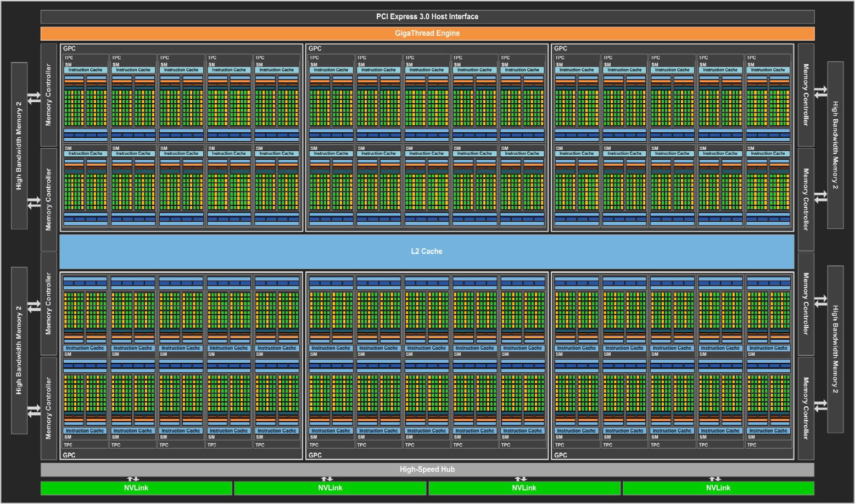Select the GPC label of top-middle cluster
Viewport: 855px width, 504px height.
(315, 49)
